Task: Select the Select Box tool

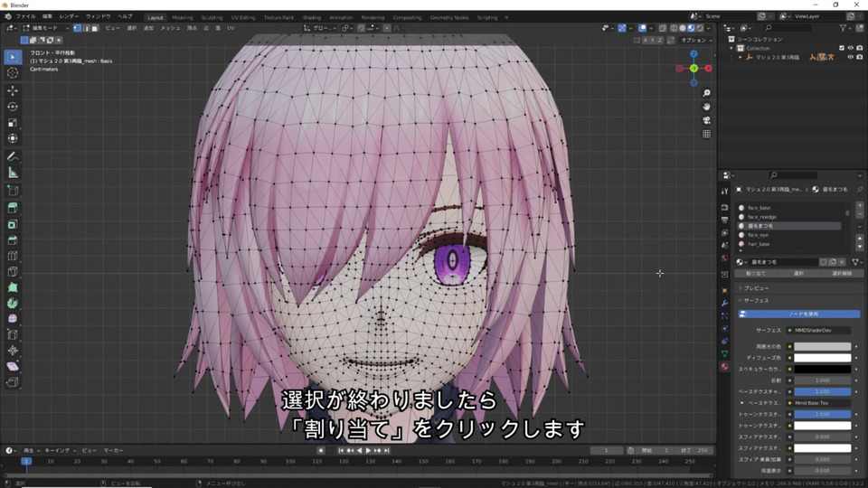Action: (x=13, y=57)
